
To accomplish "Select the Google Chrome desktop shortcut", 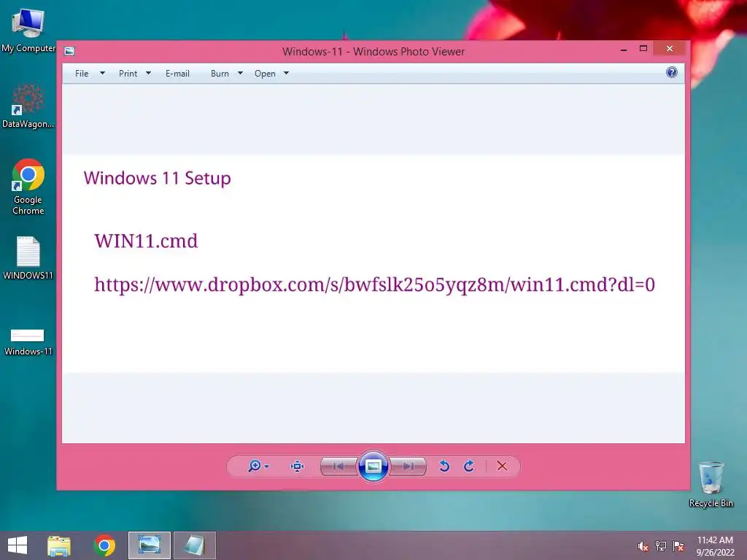I will [x=28, y=187].
